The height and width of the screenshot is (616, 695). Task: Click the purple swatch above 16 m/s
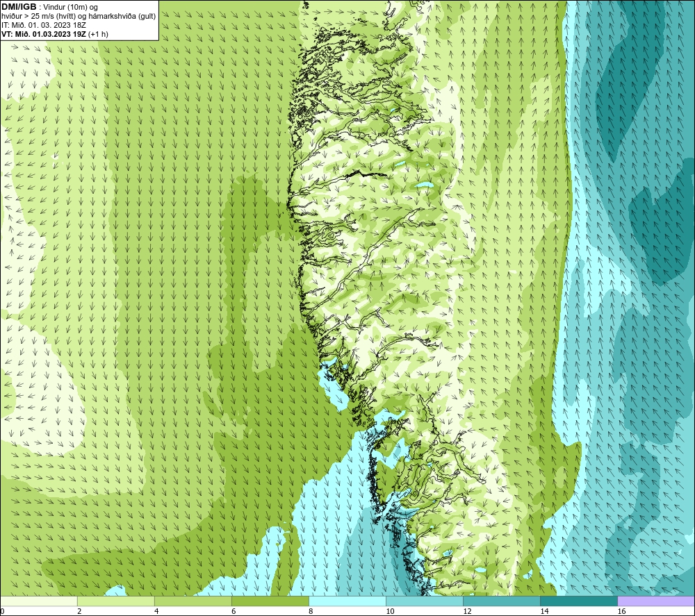tap(656, 601)
